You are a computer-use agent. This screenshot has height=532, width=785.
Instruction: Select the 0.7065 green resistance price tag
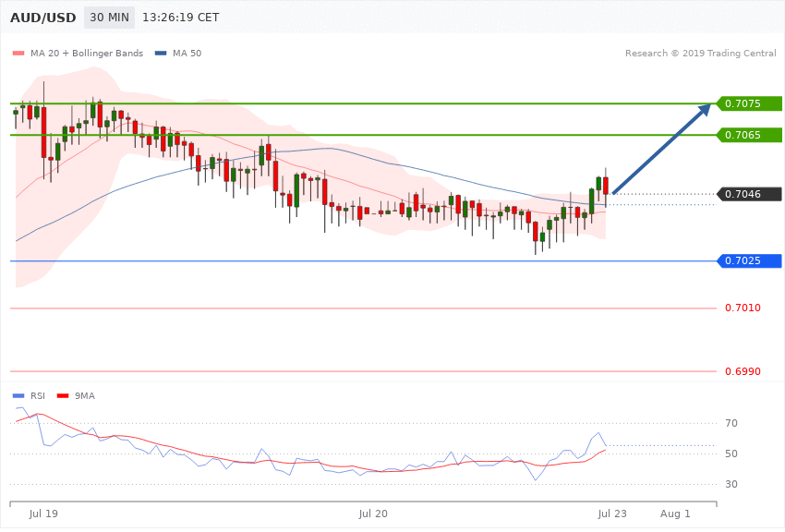click(x=749, y=135)
